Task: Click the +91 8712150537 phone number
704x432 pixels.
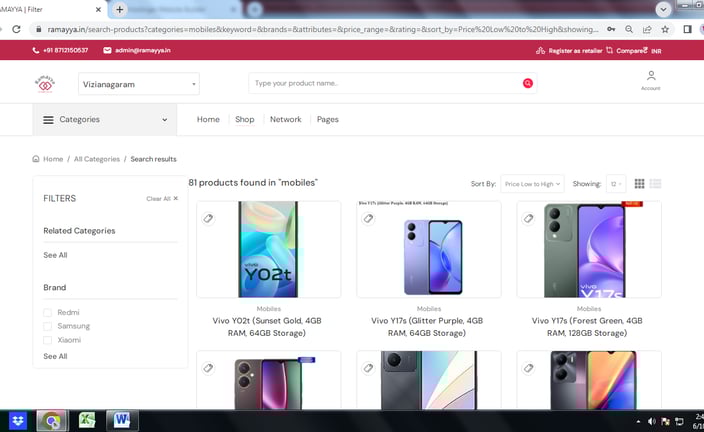Action: pos(66,50)
